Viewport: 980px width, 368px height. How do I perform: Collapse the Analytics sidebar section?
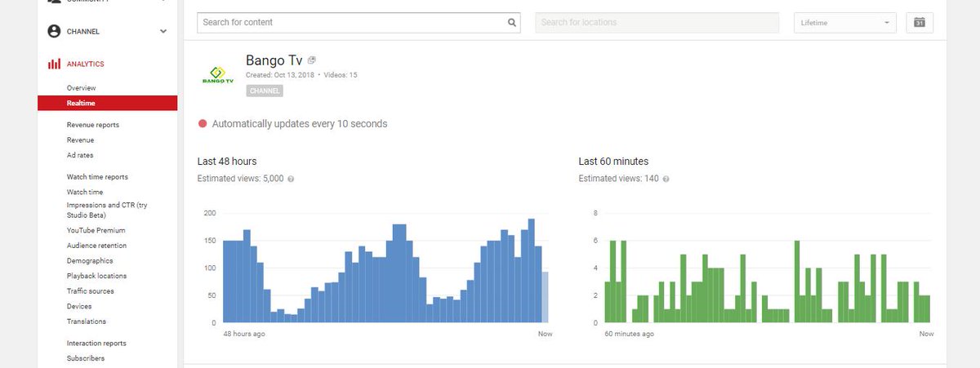pyautogui.click(x=85, y=64)
